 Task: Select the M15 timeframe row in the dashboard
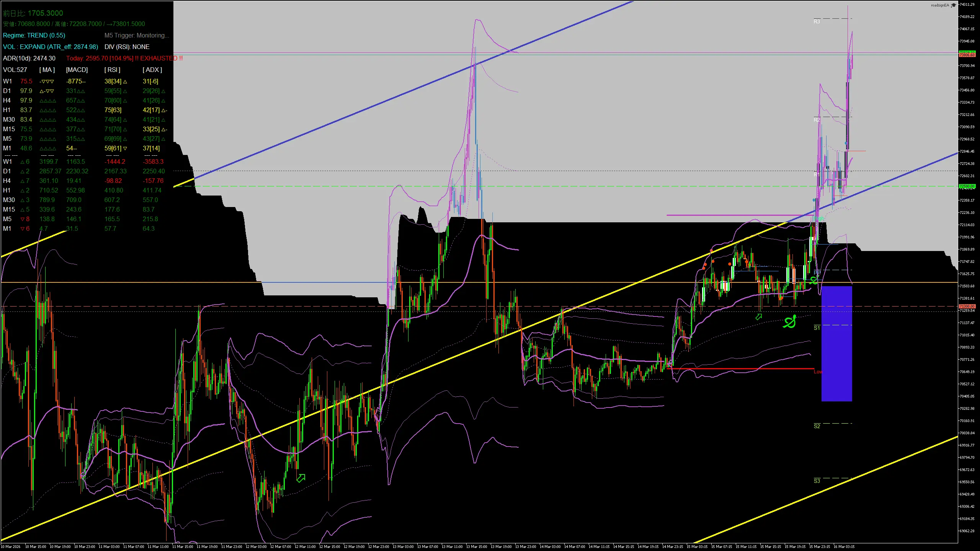click(x=8, y=129)
